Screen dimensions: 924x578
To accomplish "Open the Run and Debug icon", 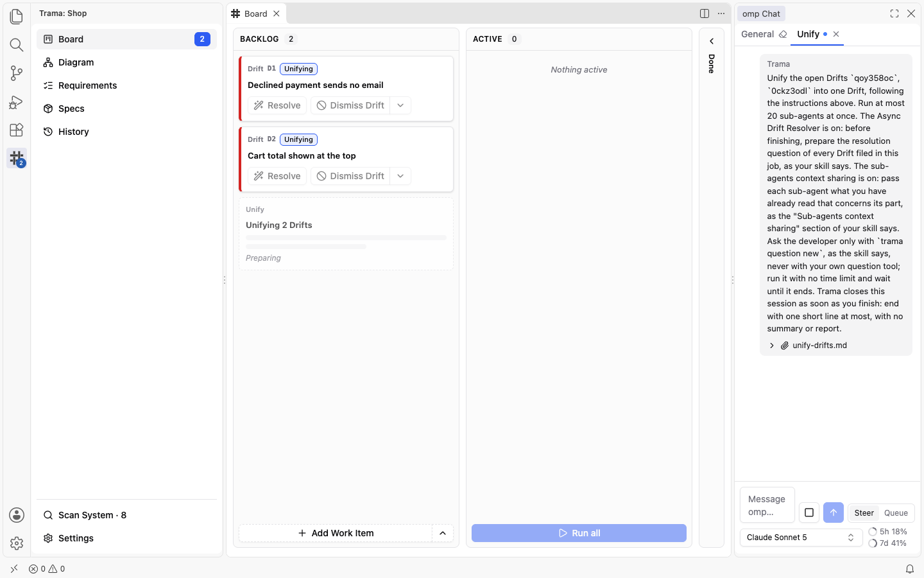I will (17, 101).
